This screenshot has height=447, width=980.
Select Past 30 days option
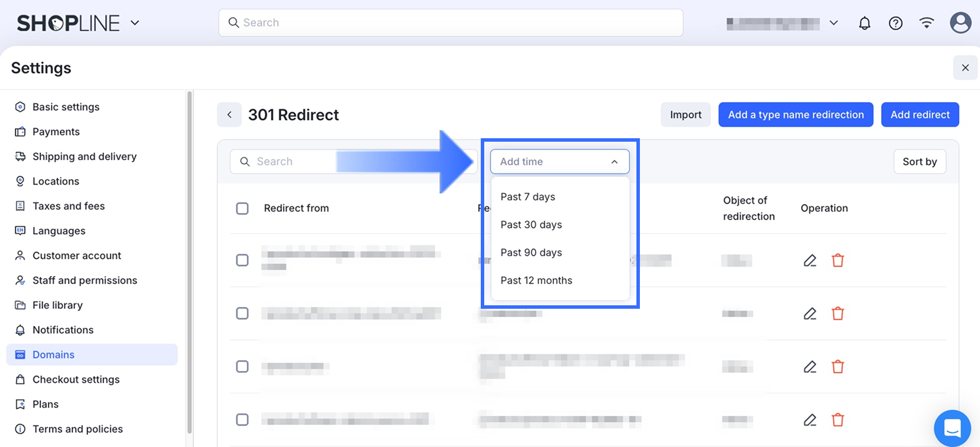click(531, 225)
